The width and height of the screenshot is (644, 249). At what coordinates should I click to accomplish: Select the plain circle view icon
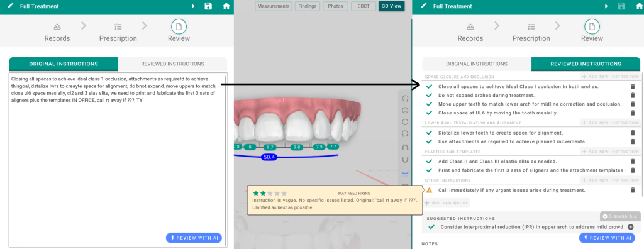pos(405,122)
